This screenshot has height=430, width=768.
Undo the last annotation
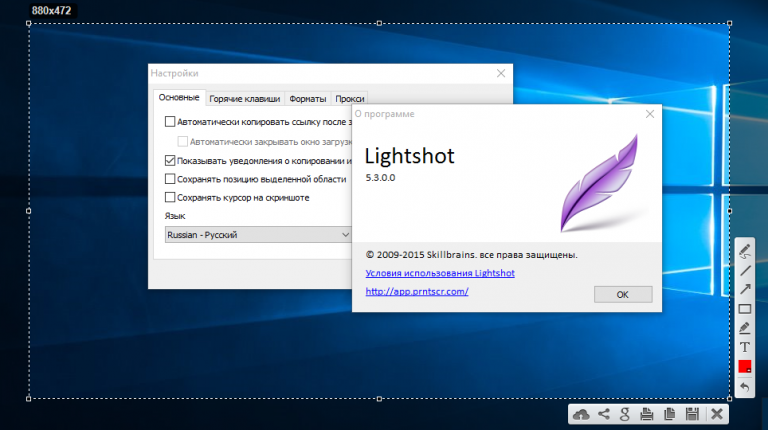tap(745, 387)
